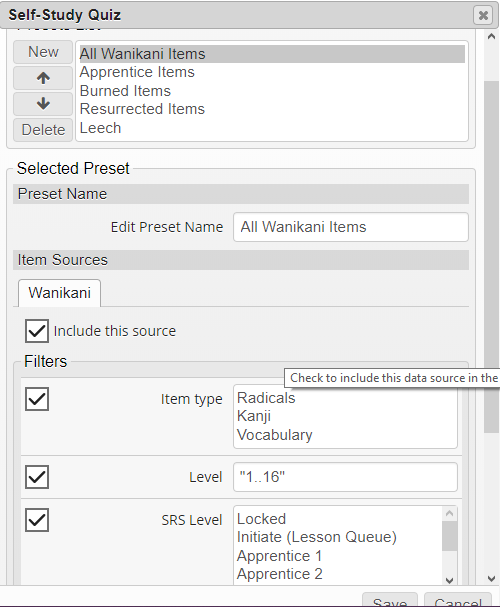
Task: Click the dialog scrollbar up arrow
Action: click(491, 37)
